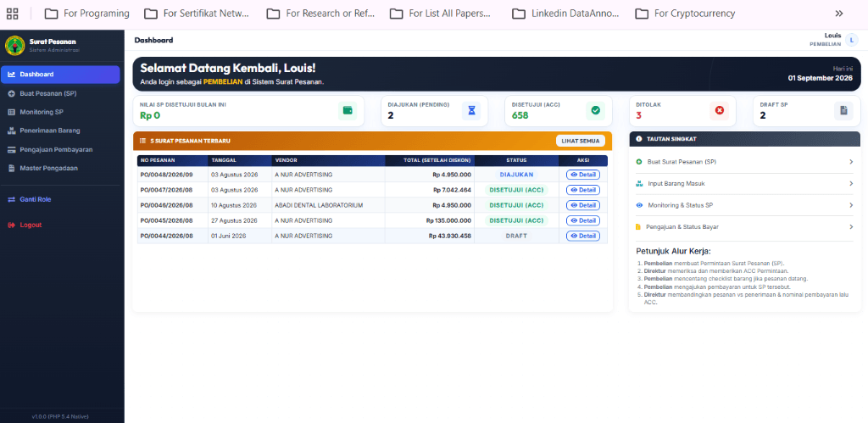
Task: Click the date 01 Juni 2026
Action: point(228,236)
